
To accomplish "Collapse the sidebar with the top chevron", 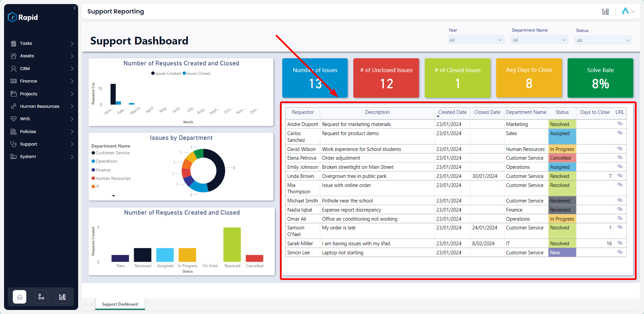I will (x=74, y=8).
